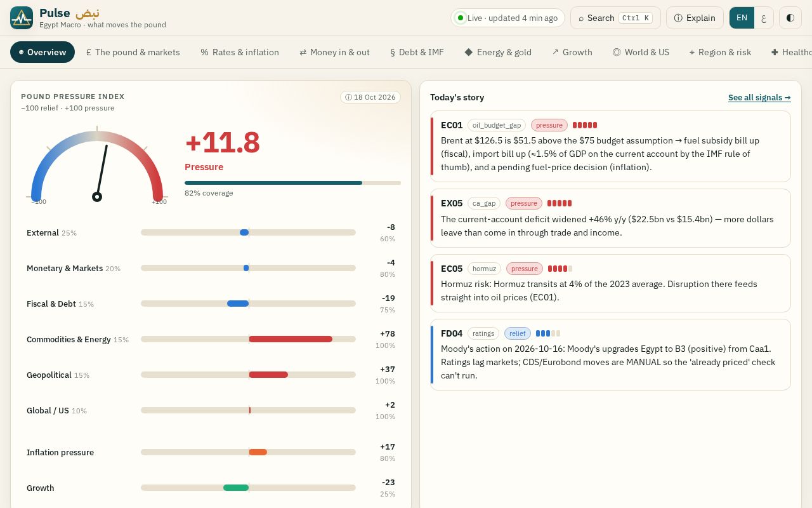This screenshot has width=812, height=508.
Task: Click the Pulse app logo icon
Action: pyautogui.click(x=22, y=18)
